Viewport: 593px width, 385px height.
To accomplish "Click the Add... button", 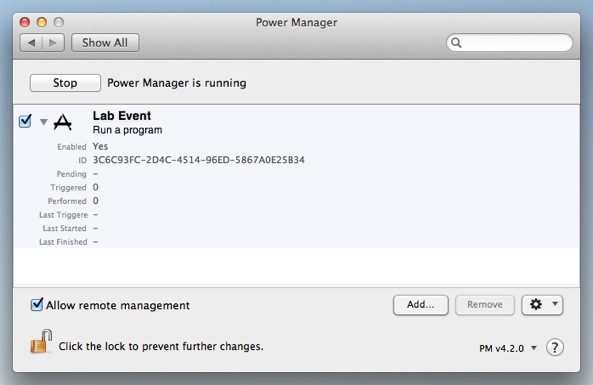I will tap(421, 305).
